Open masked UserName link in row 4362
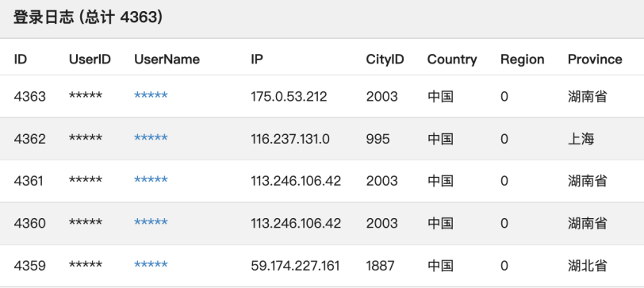Screen dimensions: 644x288 151,137
